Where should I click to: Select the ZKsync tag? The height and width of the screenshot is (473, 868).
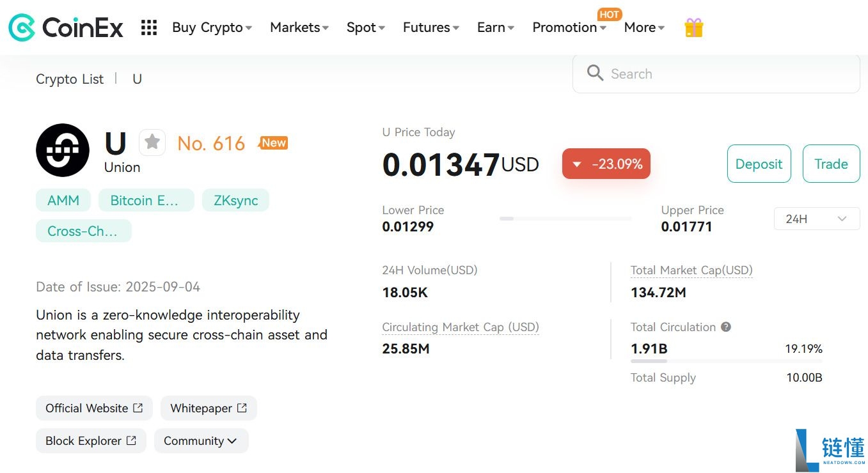point(236,200)
